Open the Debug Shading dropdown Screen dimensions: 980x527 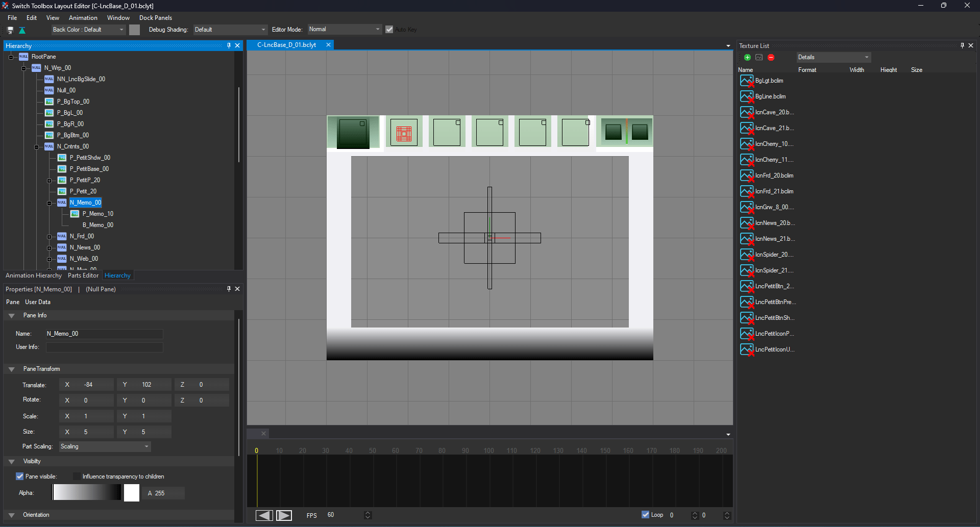point(230,30)
